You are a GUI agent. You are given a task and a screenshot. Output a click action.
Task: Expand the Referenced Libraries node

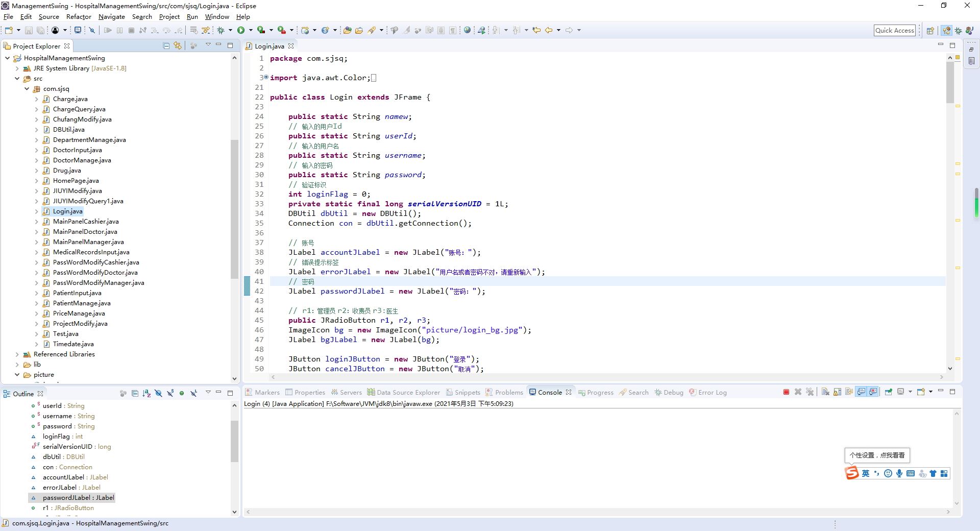(x=17, y=354)
